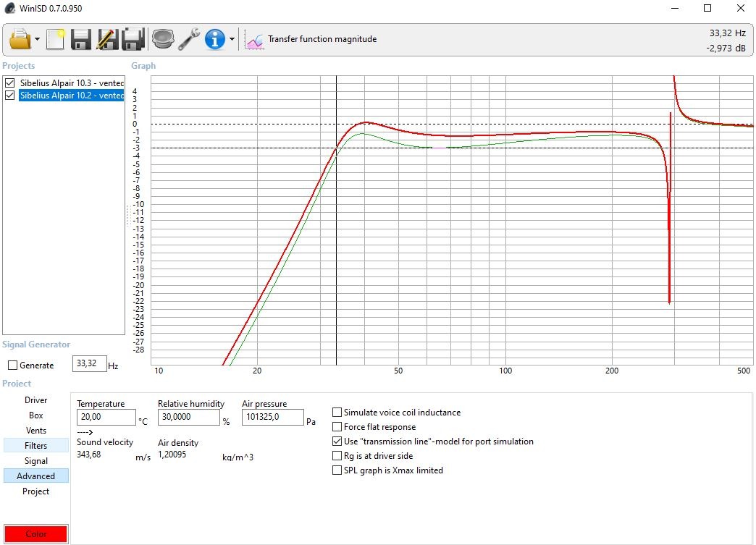Viewport: 756px width, 545px height.
Task: Expand the info icon dropdown arrow
Action: 232,40
